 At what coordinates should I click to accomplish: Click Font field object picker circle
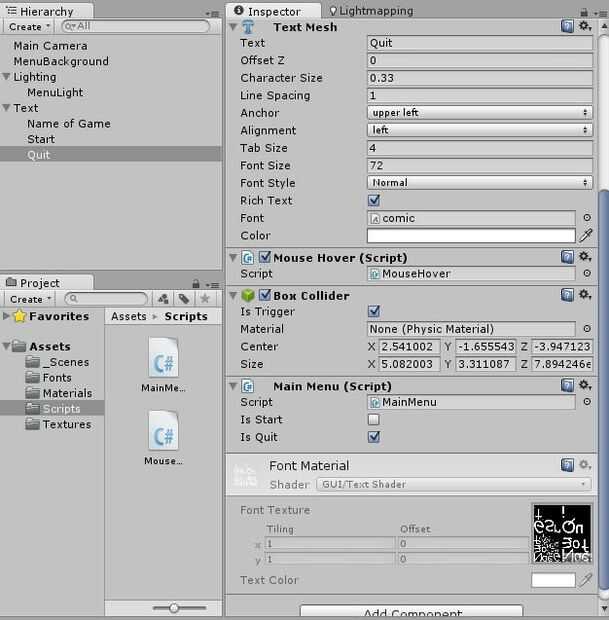587,217
